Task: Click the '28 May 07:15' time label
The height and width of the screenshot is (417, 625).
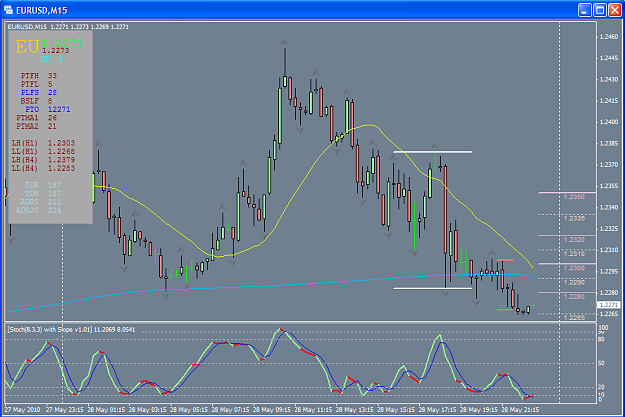Action: [230, 409]
